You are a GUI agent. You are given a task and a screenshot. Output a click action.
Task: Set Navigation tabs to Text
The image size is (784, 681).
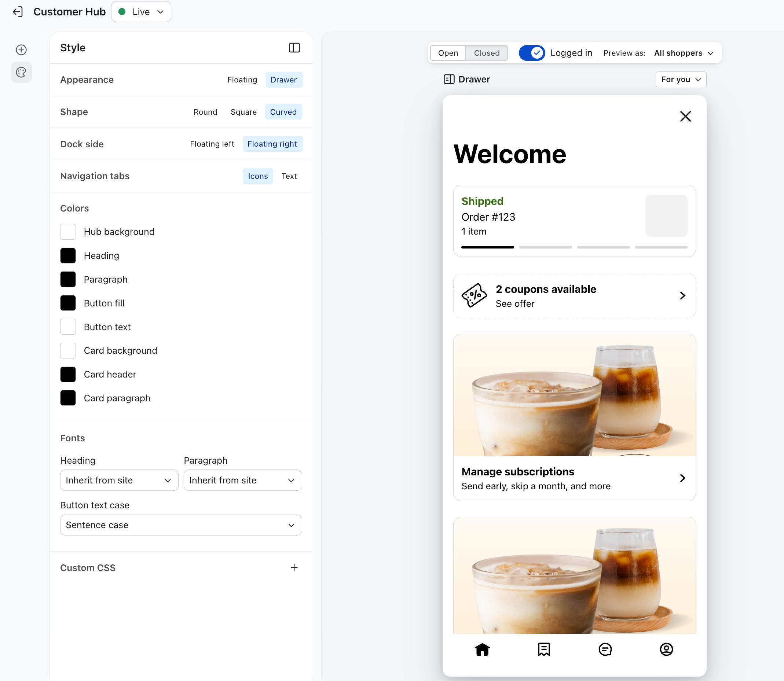pyautogui.click(x=289, y=176)
